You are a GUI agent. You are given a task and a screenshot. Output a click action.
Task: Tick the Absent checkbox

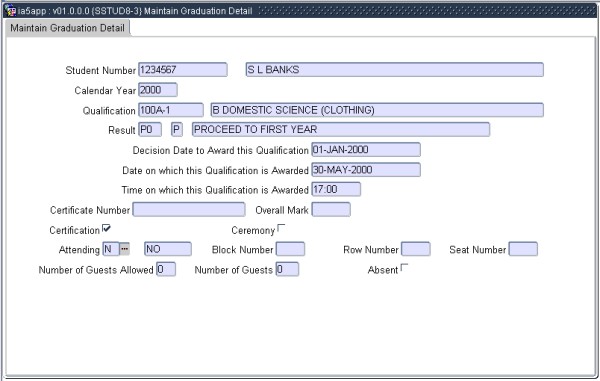point(404,267)
